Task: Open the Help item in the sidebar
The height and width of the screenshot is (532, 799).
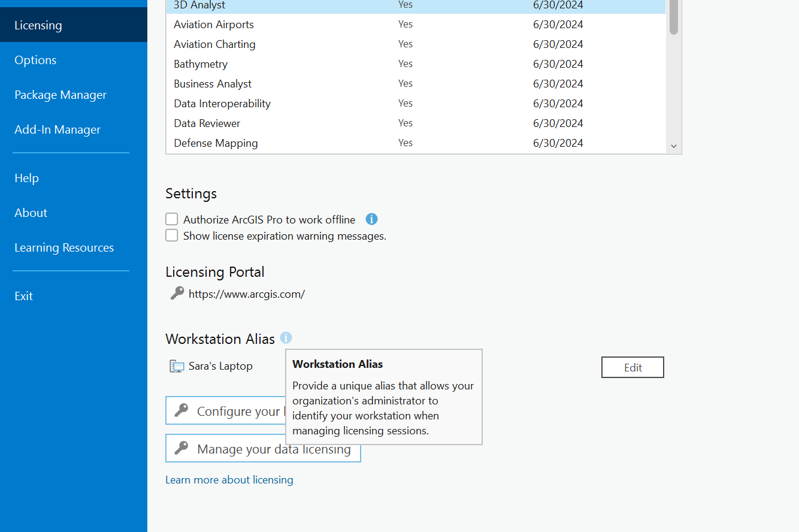Action: pos(74,178)
